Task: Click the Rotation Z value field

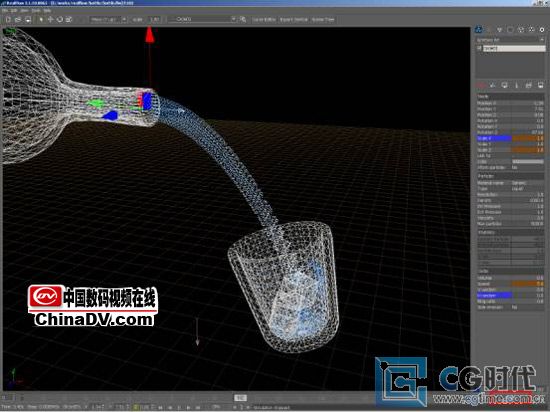Action: 528,132
